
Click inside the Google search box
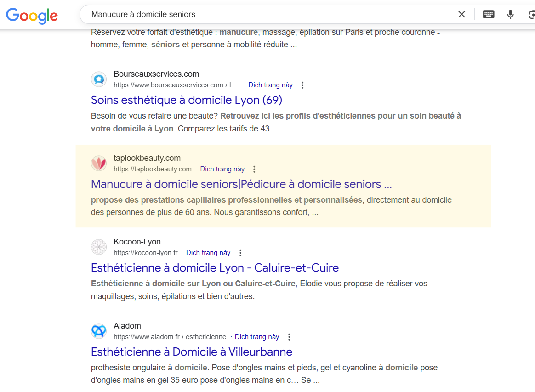(271, 14)
